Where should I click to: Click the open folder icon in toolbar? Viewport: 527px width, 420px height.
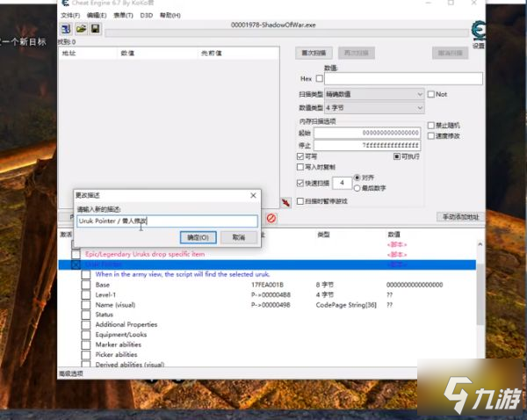[81, 29]
